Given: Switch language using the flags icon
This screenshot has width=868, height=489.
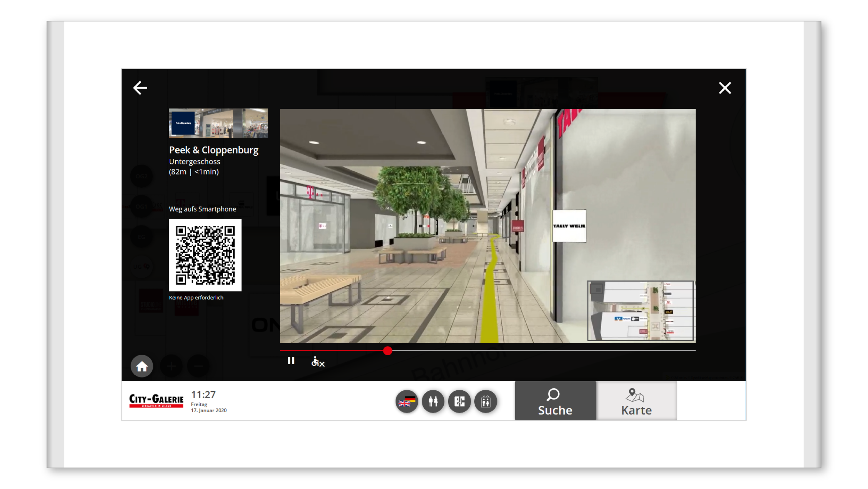Looking at the screenshot, I should click(x=407, y=401).
